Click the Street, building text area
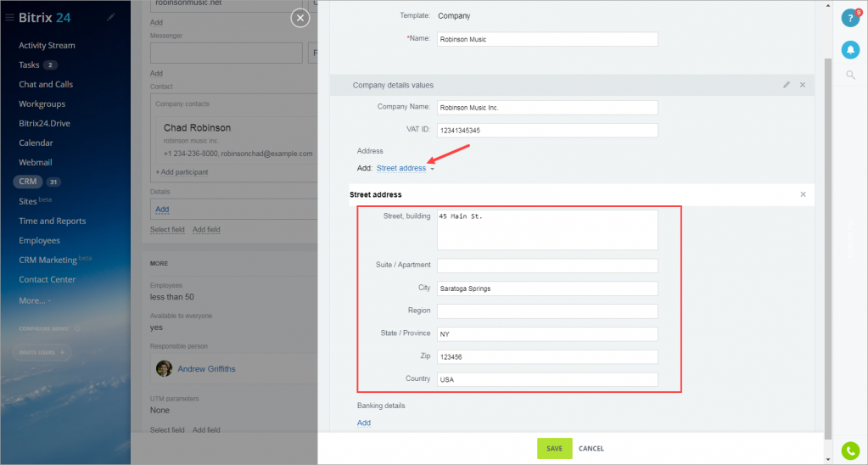This screenshot has height=465, width=868. click(x=547, y=230)
